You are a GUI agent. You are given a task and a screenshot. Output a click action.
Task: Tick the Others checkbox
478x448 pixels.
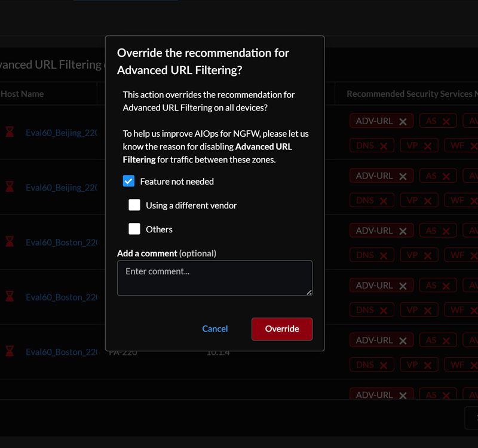(x=134, y=229)
